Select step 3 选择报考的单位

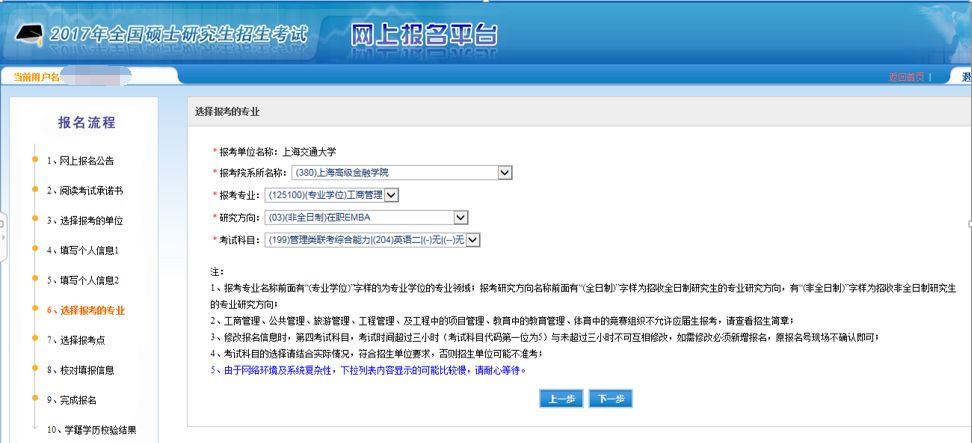(84, 220)
